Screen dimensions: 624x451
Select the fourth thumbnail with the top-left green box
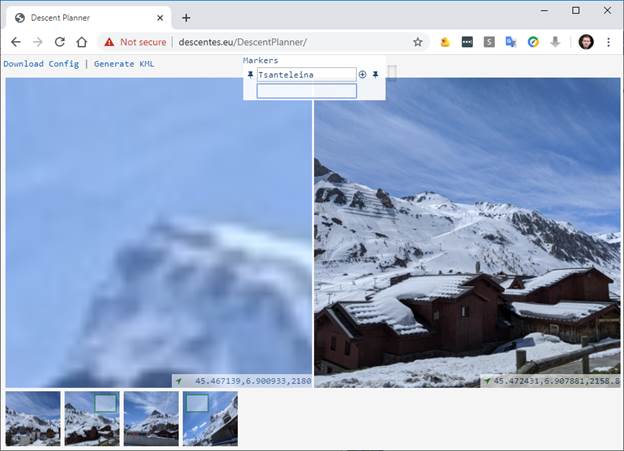211,418
